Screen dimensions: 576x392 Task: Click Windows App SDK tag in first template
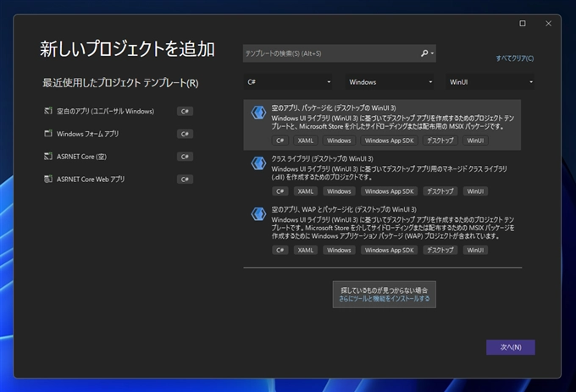(x=389, y=141)
